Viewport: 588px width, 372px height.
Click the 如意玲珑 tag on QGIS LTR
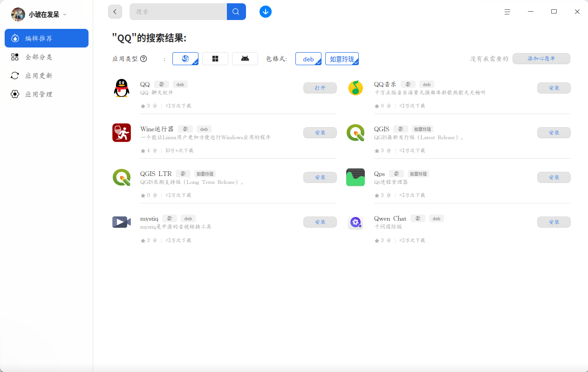tap(205, 174)
